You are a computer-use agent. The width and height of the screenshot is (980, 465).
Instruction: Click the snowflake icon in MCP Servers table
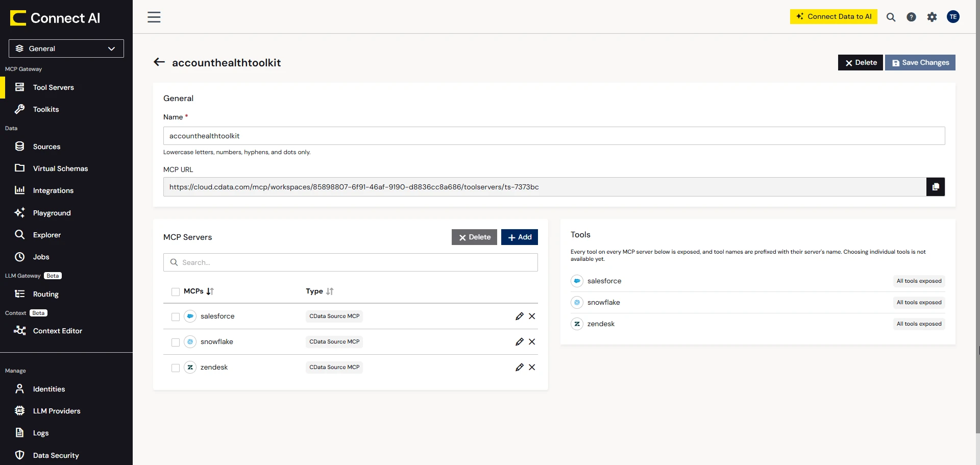(190, 341)
